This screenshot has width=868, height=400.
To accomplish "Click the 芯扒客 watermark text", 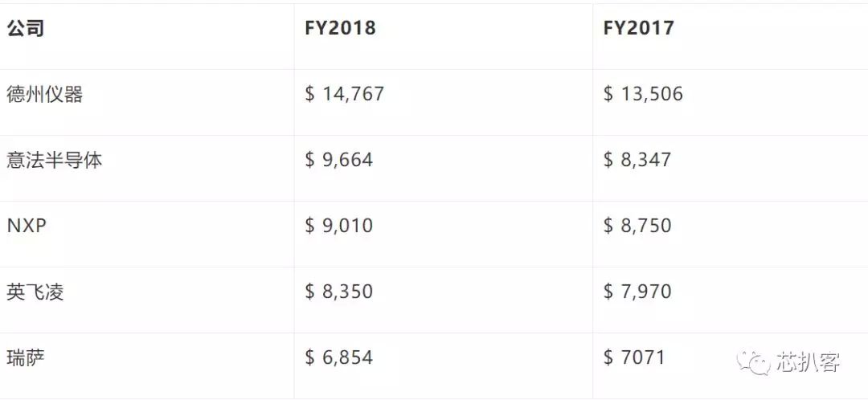I will pyautogui.click(x=809, y=362).
